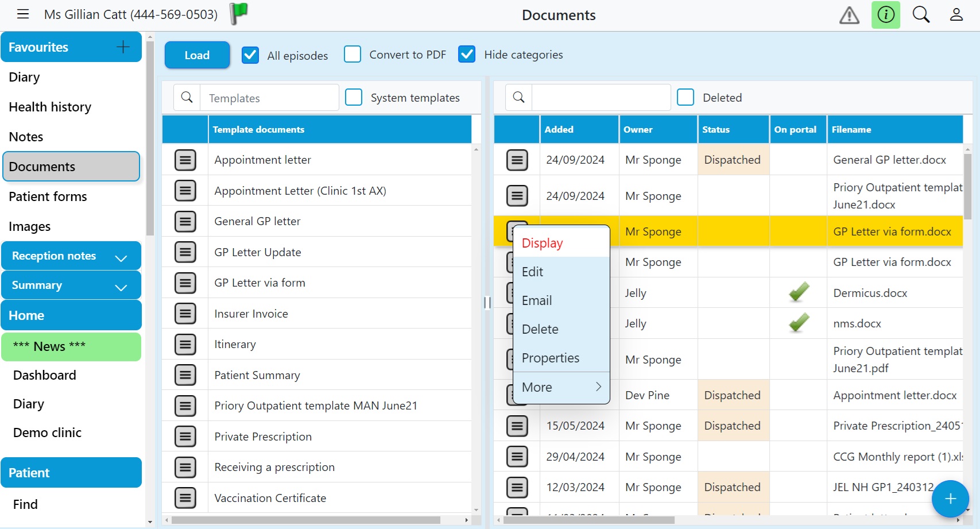Open the warning alerts triangle icon

click(849, 15)
